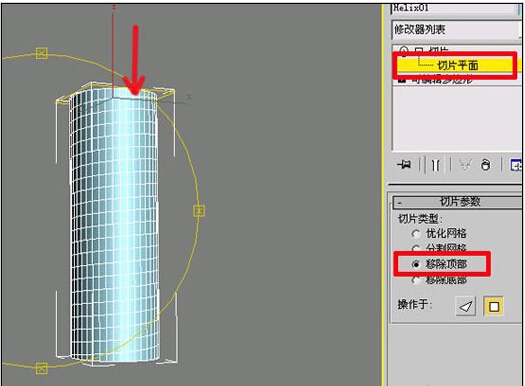Toggle the 切片 modifier lightbulb icon

pos(404,50)
